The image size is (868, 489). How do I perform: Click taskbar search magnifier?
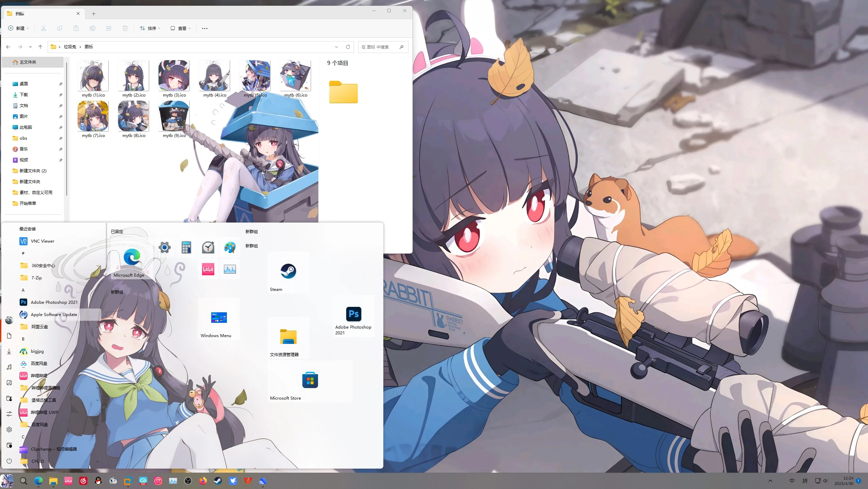(23, 481)
